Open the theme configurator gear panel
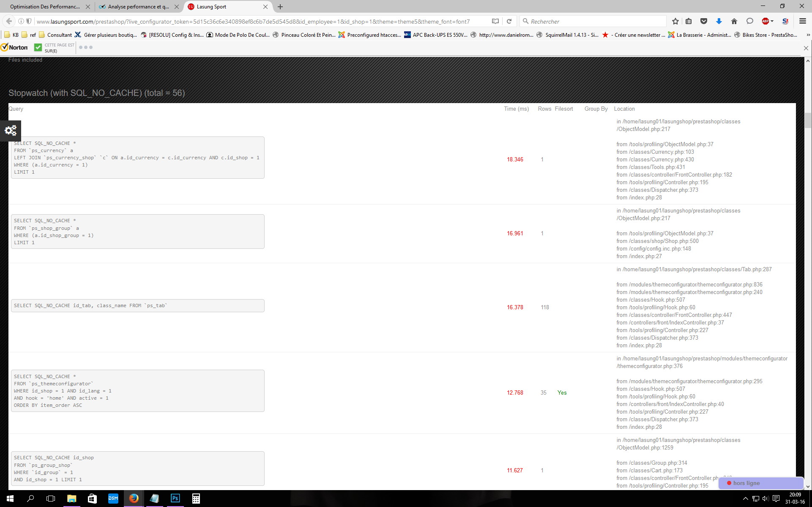Image resolution: width=812 pixels, height=507 pixels. (11, 131)
